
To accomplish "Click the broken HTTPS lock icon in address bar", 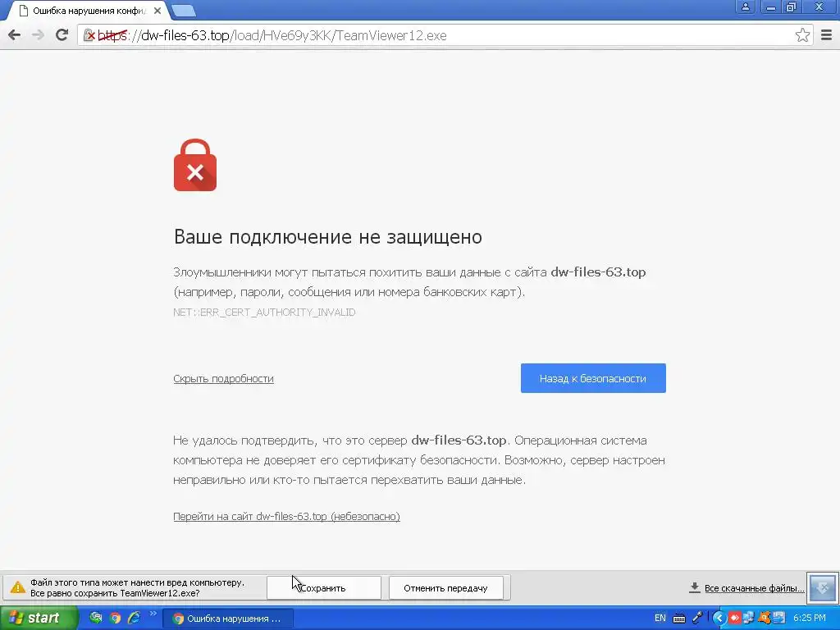I will point(89,35).
